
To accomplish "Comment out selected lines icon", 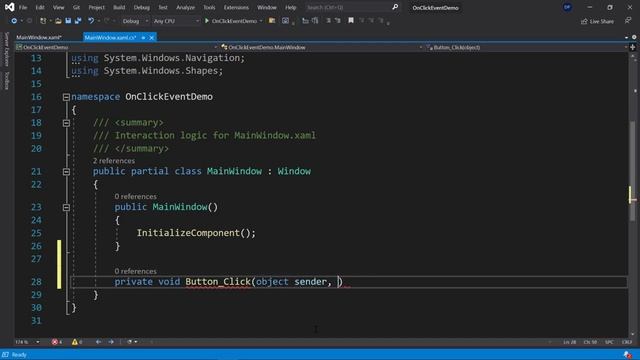I will tap(328, 21).
